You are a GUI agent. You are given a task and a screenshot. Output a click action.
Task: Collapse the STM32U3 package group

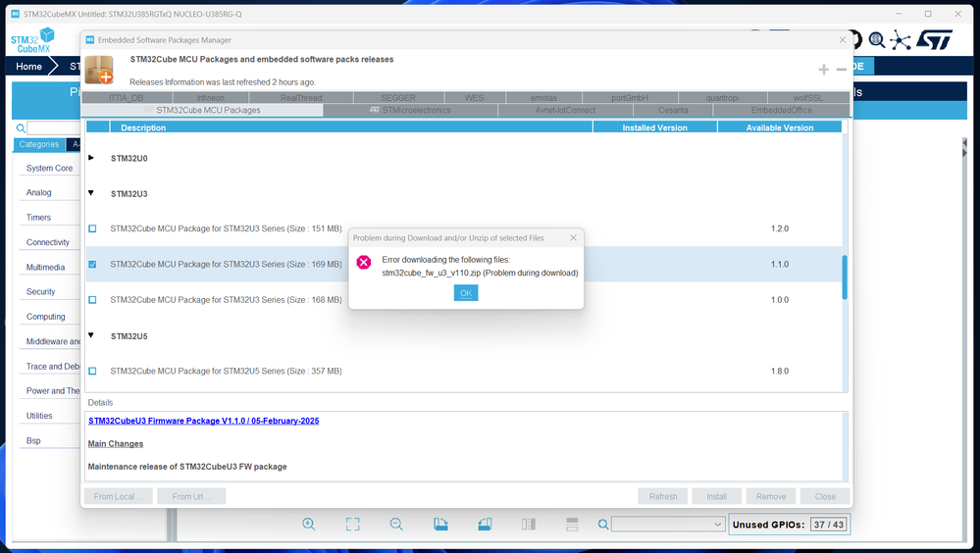(x=91, y=193)
